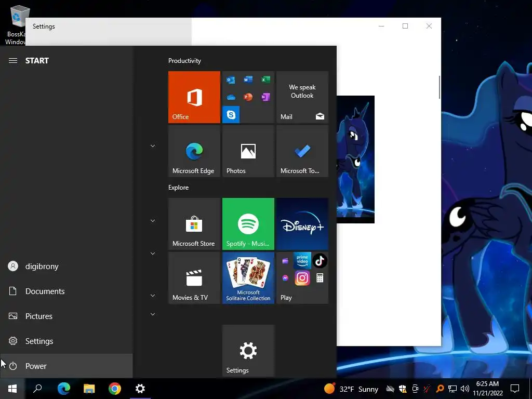Open the Microsoft To Do tile

point(302,151)
